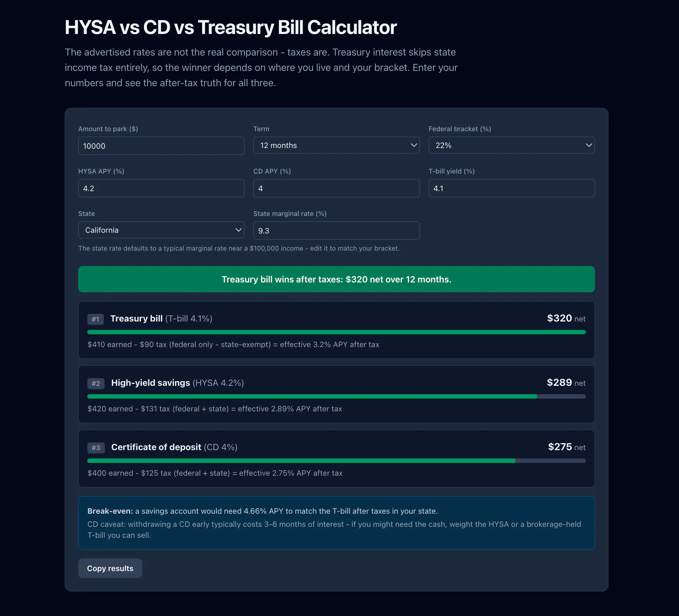Click the state rate defaults hint text

[x=239, y=248]
